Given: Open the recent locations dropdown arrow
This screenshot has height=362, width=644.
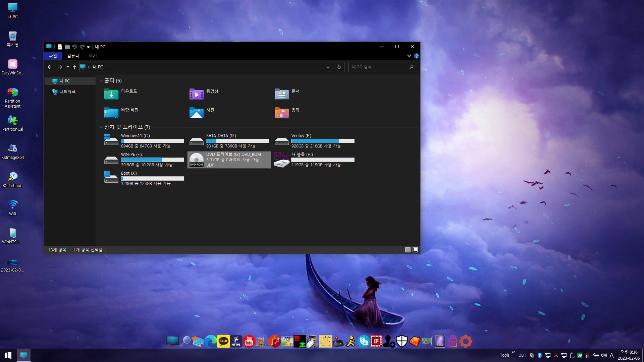Looking at the screenshot, I should point(68,67).
